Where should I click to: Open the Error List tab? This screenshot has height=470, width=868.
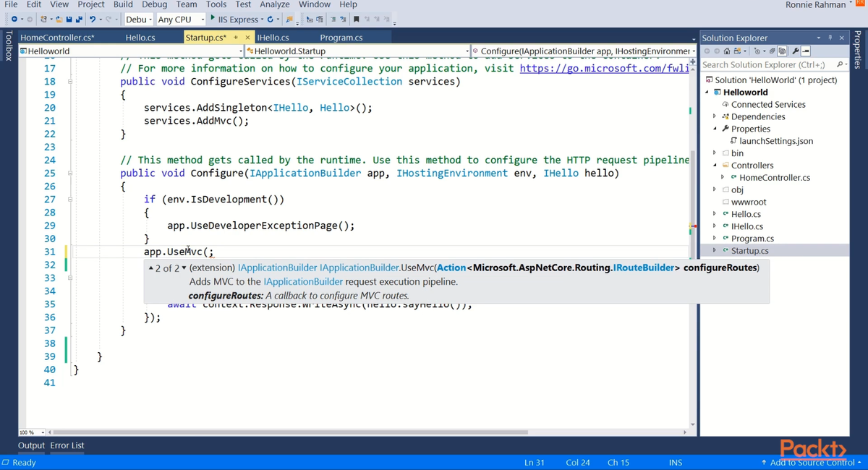click(x=67, y=445)
